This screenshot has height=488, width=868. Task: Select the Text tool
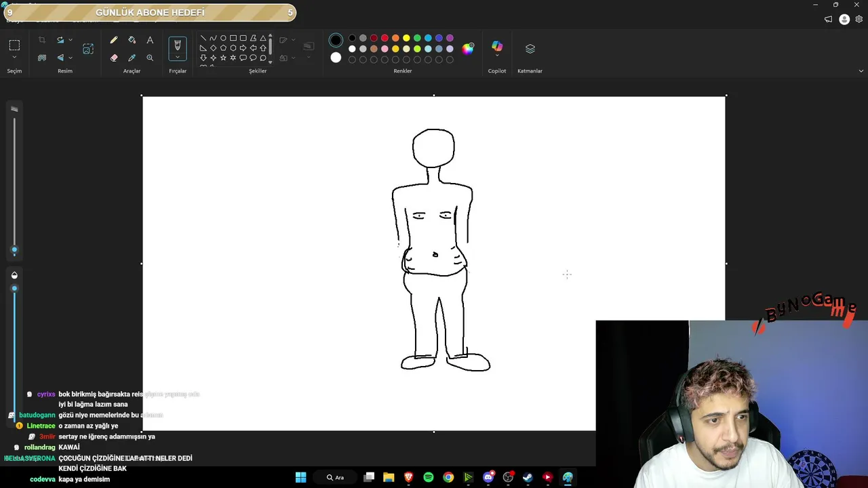[150, 40]
